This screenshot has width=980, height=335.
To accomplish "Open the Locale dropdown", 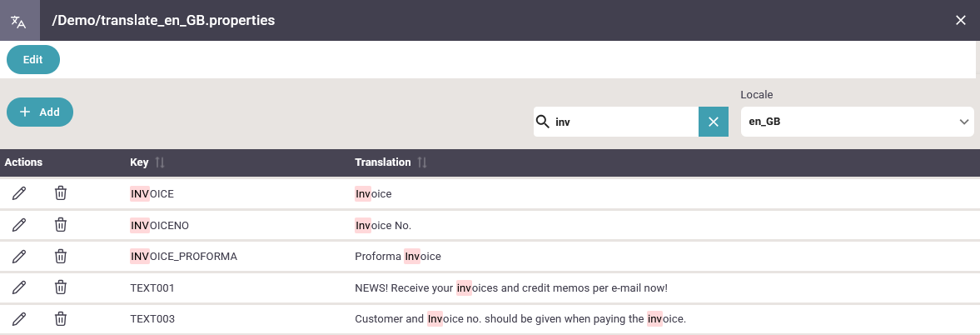I will (x=857, y=122).
